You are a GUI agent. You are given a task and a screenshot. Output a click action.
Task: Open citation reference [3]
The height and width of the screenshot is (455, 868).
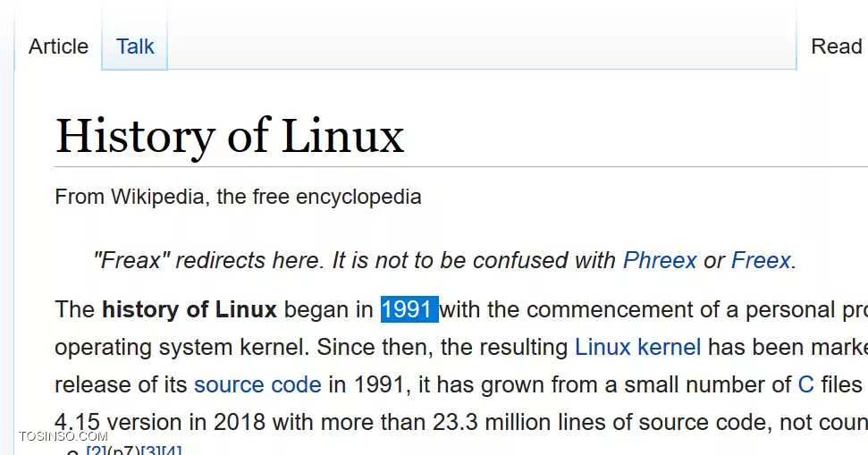point(152,451)
